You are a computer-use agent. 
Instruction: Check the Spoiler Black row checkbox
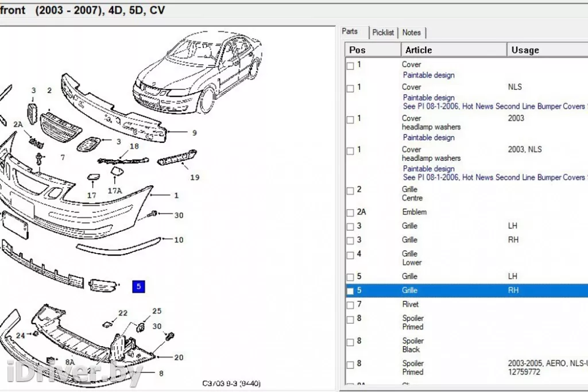pos(350,342)
